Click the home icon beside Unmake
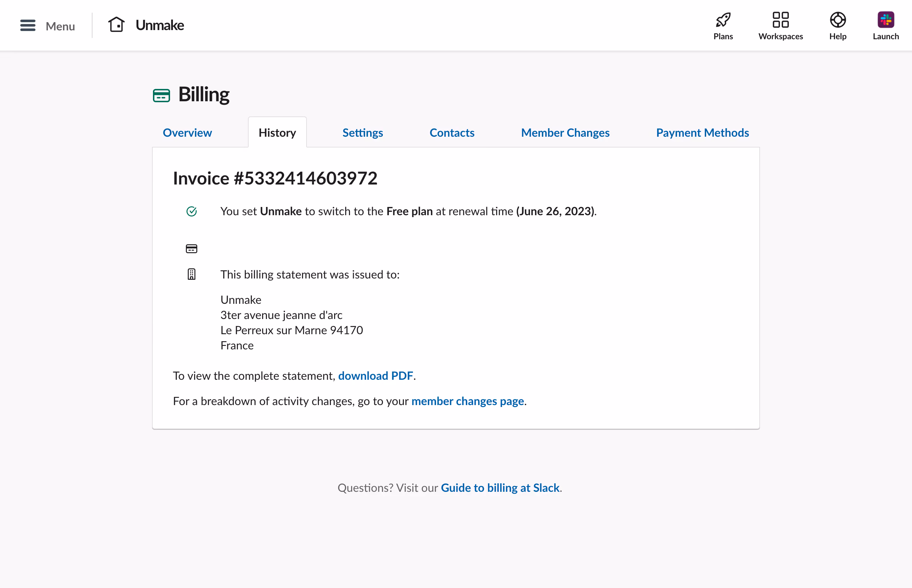 (x=117, y=25)
